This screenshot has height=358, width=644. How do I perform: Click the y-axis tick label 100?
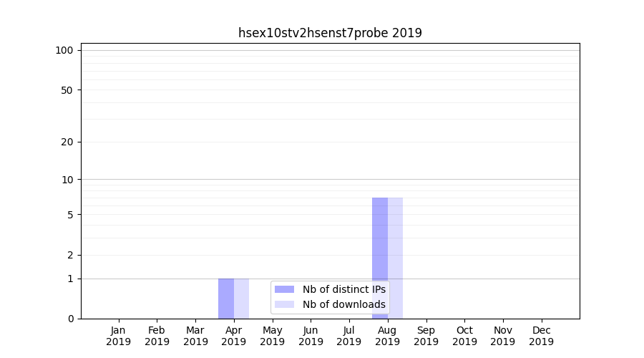64,50
